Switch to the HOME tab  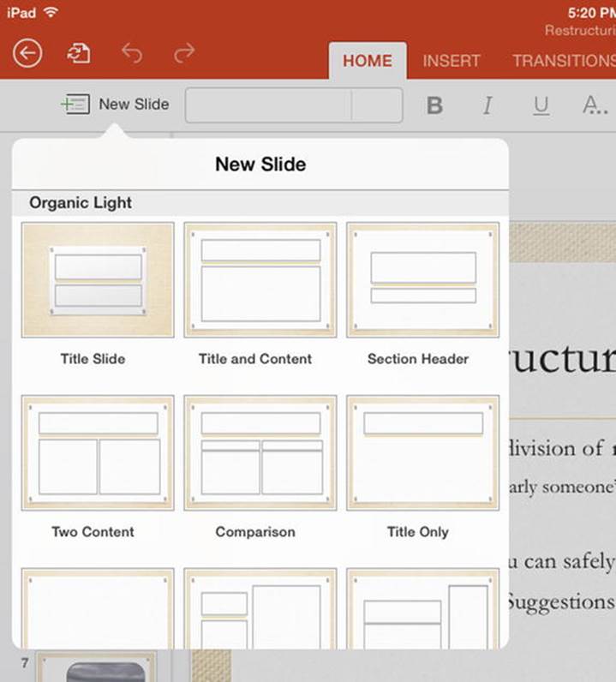pos(368,61)
